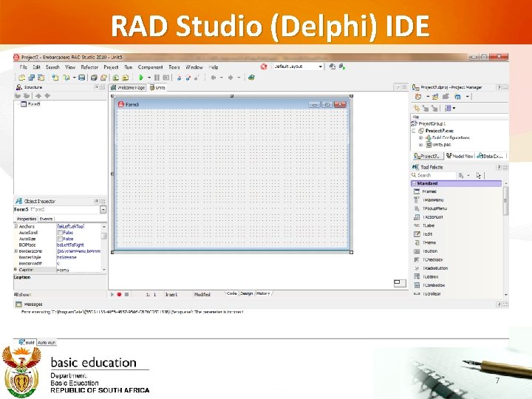The image size is (532, 399).
Task: Open the Component menu
Action: 150,67
